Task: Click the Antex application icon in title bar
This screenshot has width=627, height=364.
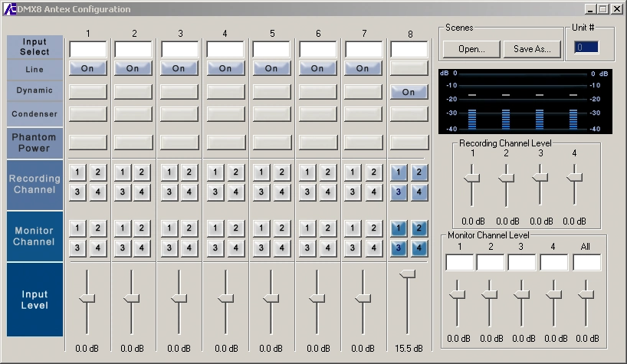Action: (x=10, y=8)
